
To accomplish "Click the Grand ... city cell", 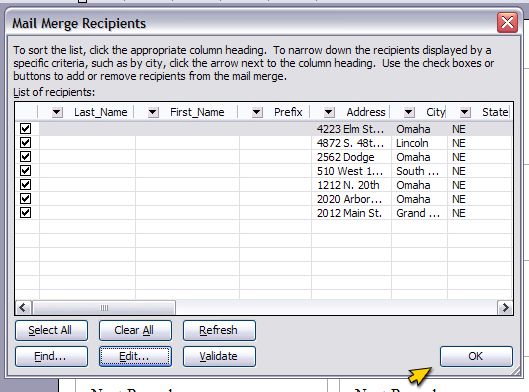I will coord(418,213).
